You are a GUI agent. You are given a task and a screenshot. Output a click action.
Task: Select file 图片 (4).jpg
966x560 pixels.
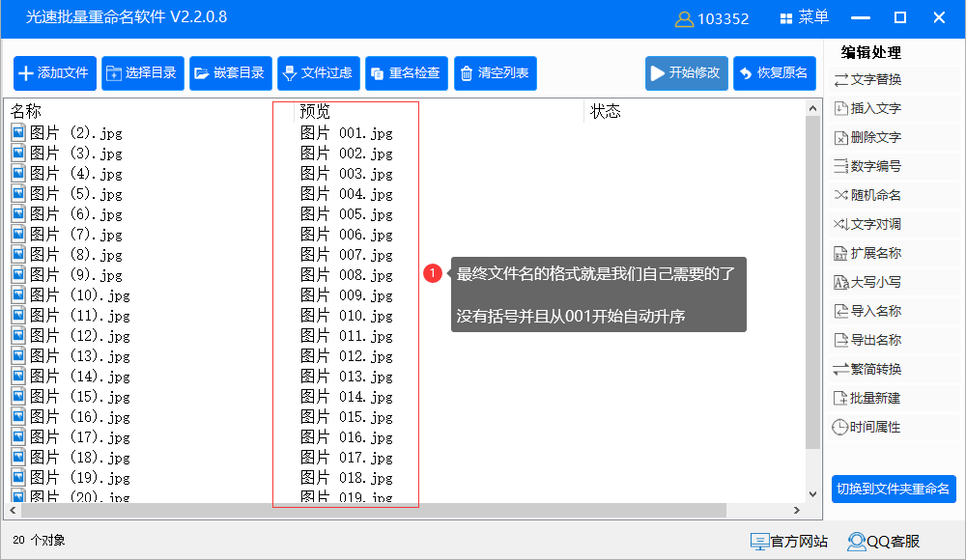(x=67, y=174)
